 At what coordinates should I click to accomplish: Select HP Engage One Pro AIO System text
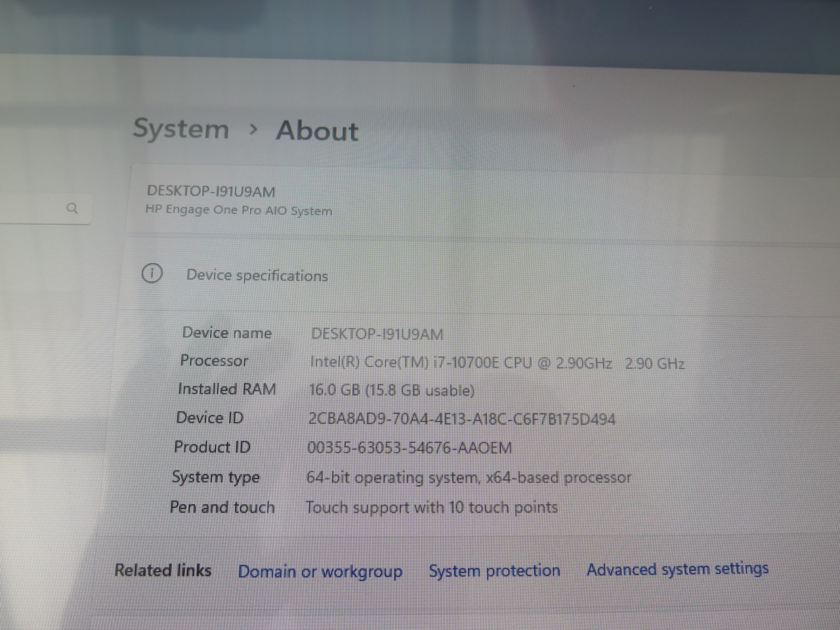click(239, 210)
